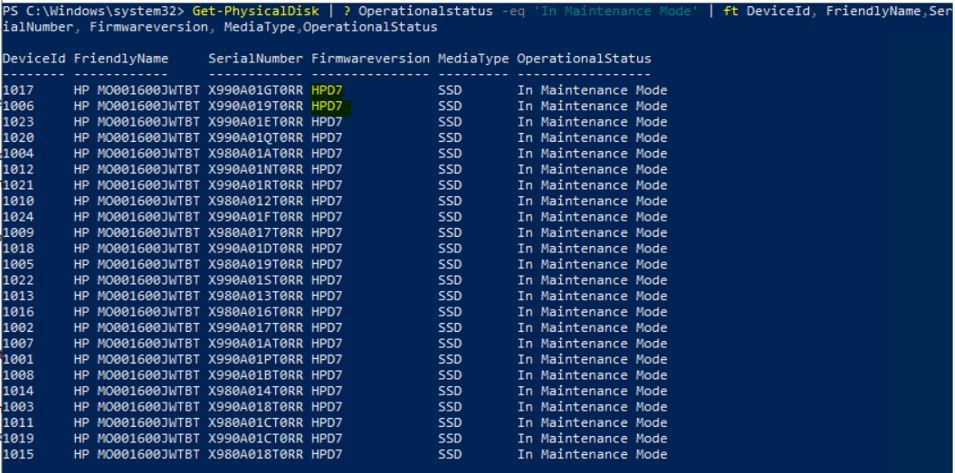Click DeviceId 1019 cell
The image size is (955, 473).
point(18,438)
